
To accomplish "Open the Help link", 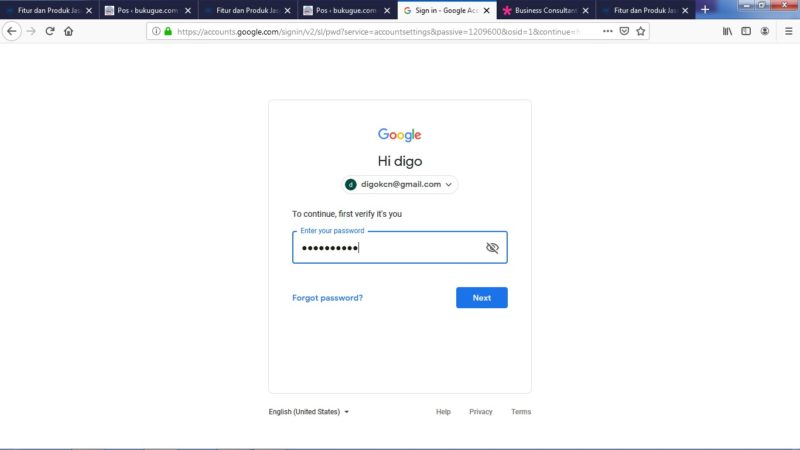I will coord(443,412).
